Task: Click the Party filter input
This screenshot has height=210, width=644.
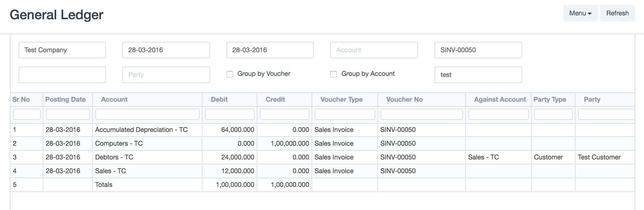Action: click(x=166, y=75)
